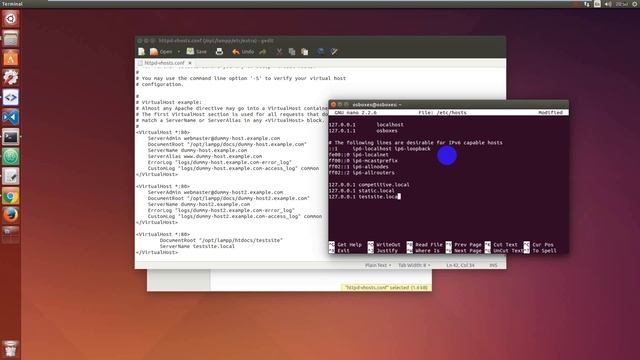Launch the code brackets editor in dock
Viewport: 640px width, 360px height.
point(11,98)
